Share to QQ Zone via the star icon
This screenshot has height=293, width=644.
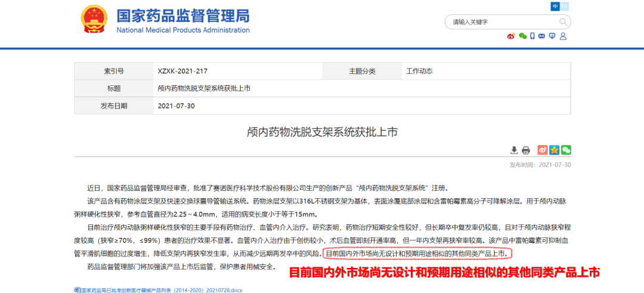[554, 150]
